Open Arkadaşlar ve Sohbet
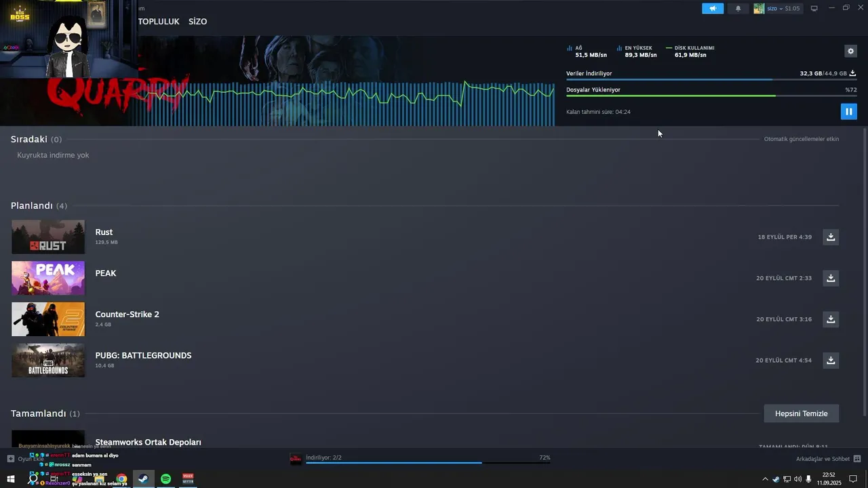 tap(823, 459)
